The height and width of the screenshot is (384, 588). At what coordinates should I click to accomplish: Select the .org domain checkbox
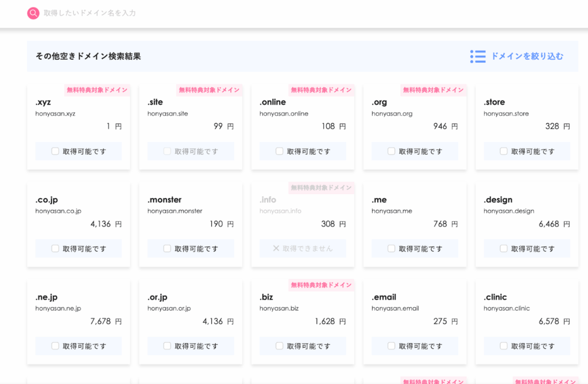(391, 151)
